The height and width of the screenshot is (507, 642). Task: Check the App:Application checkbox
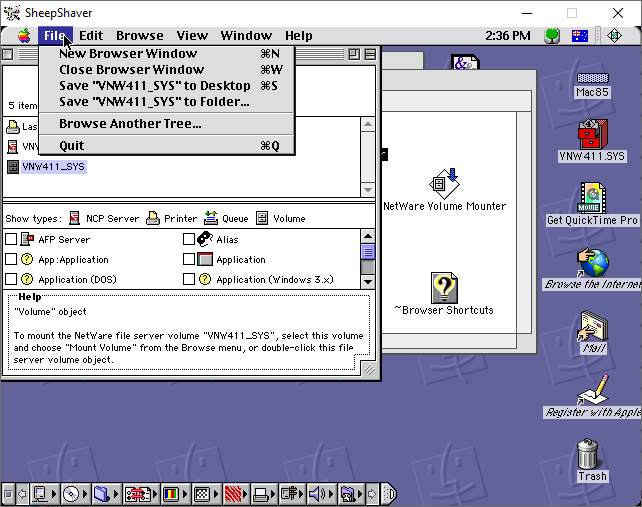pos(11,259)
